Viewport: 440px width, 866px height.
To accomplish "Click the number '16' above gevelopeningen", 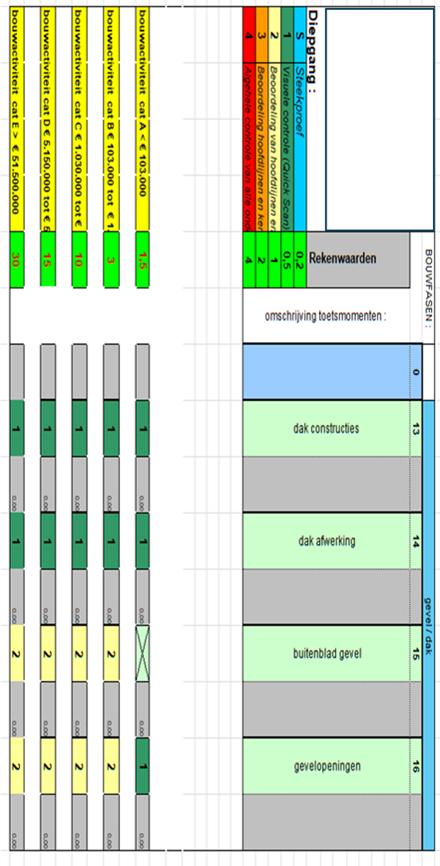I will pos(416,766).
